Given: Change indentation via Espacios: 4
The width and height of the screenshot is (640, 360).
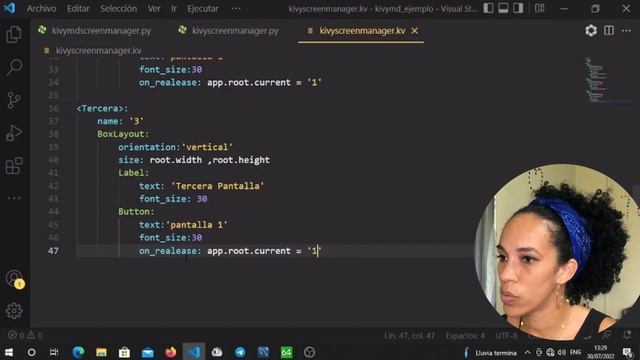Looking at the screenshot, I should coord(465,336).
